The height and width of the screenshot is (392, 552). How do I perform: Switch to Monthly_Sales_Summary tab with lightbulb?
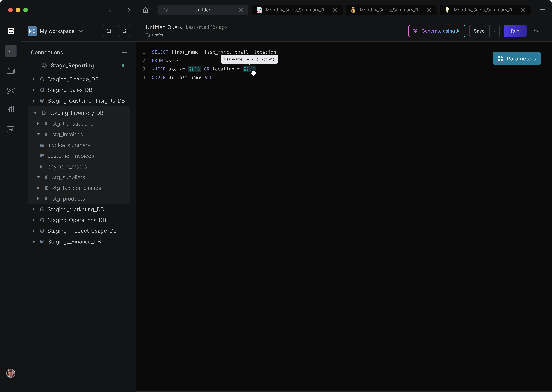point(484,10)
